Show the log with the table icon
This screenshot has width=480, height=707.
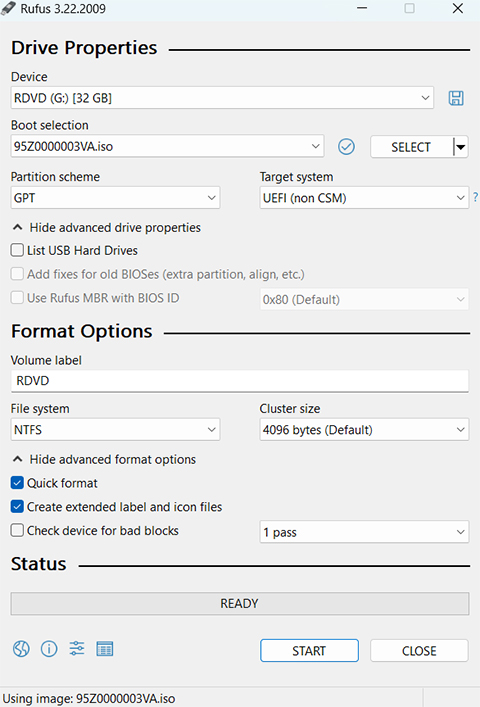(105, 649)
